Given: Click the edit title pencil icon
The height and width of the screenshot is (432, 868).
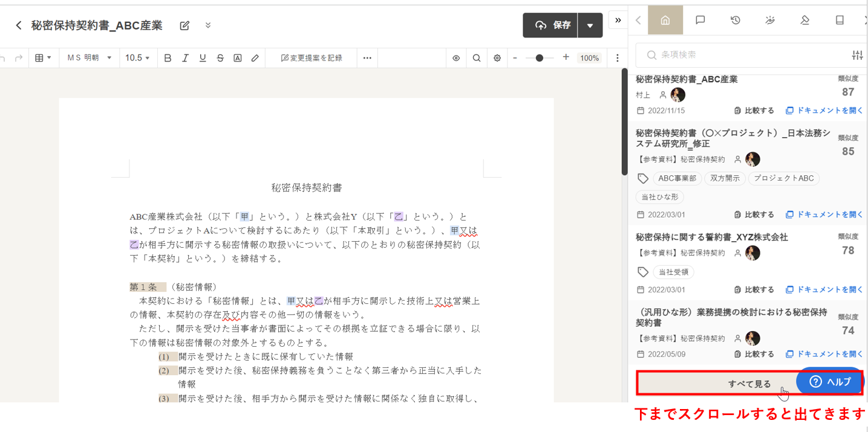Looking at the screenshot, I should (x=184, y=25).
